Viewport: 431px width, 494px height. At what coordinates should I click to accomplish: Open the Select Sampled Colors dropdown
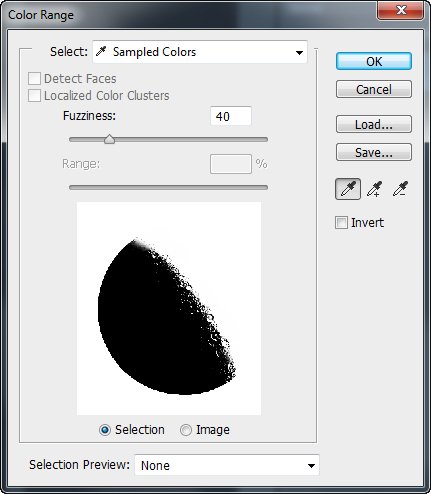200,52
